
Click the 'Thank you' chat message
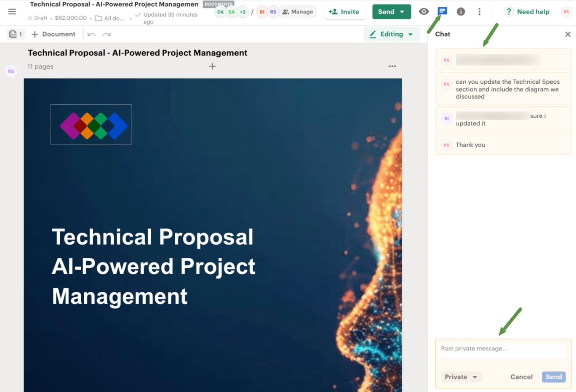coord(503,145)
